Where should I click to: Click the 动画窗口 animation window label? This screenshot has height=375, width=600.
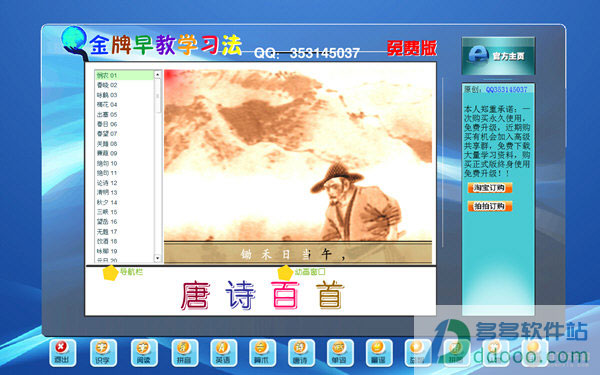point(310,272)
